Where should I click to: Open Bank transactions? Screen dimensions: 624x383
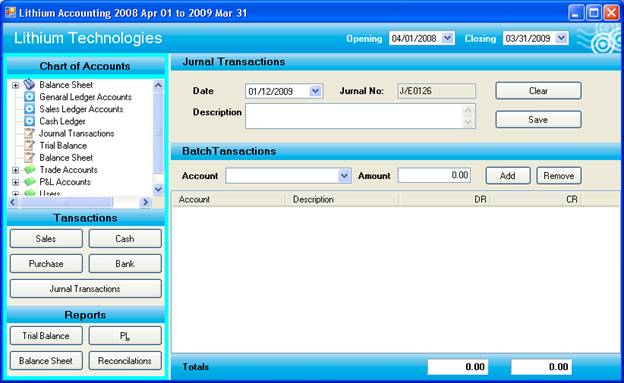pyautogui.click(x=125, y=264)
